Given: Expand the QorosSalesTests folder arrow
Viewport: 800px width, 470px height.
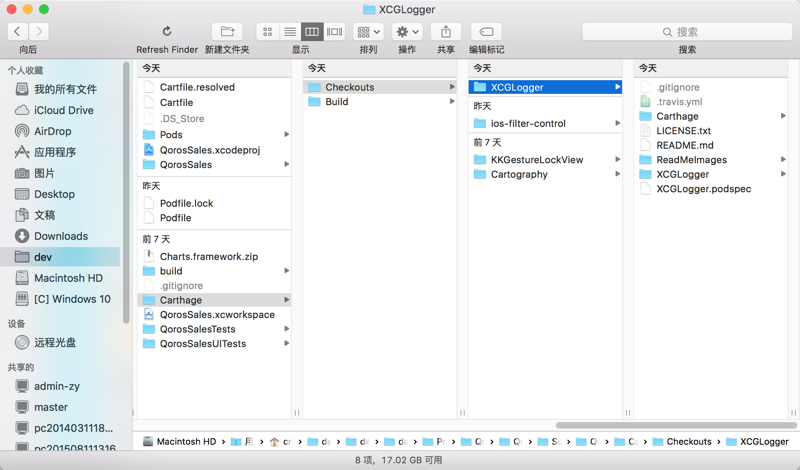Looking at the screenshot, I should pos(286,329).
